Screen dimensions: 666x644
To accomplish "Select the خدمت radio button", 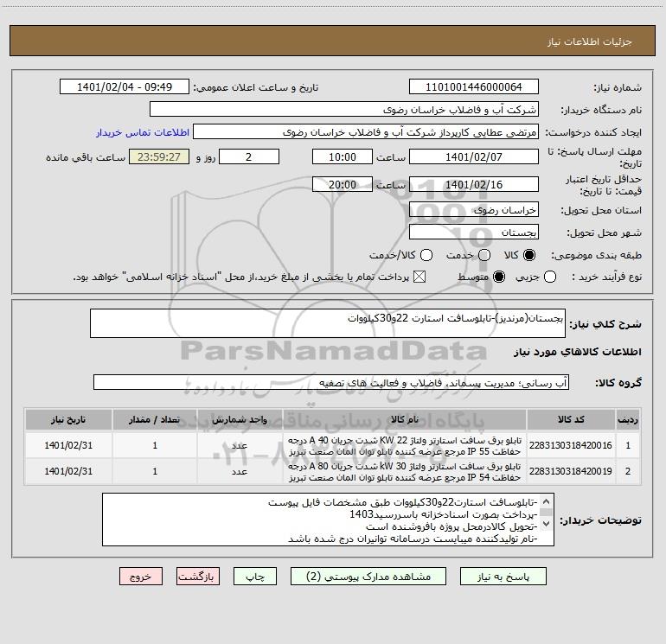I will point(484,255).
